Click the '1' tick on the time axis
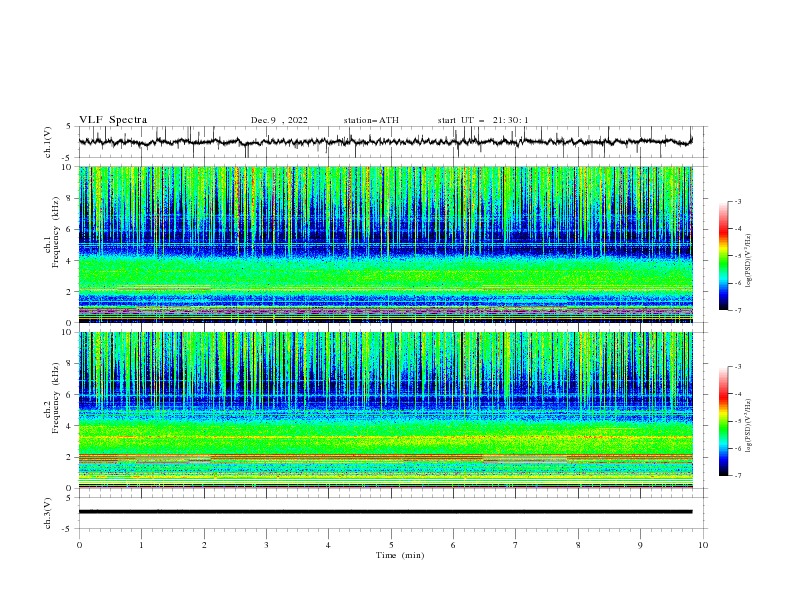The image size is (792, 612). tap(141, 545)
